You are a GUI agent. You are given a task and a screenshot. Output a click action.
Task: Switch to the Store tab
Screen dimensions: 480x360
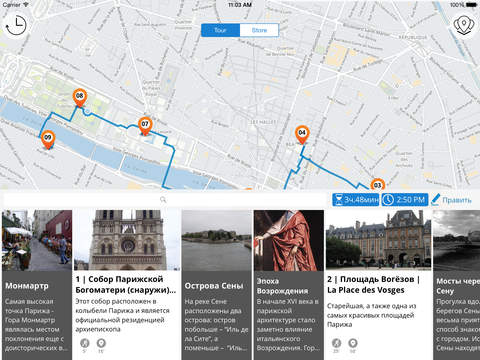259,30
